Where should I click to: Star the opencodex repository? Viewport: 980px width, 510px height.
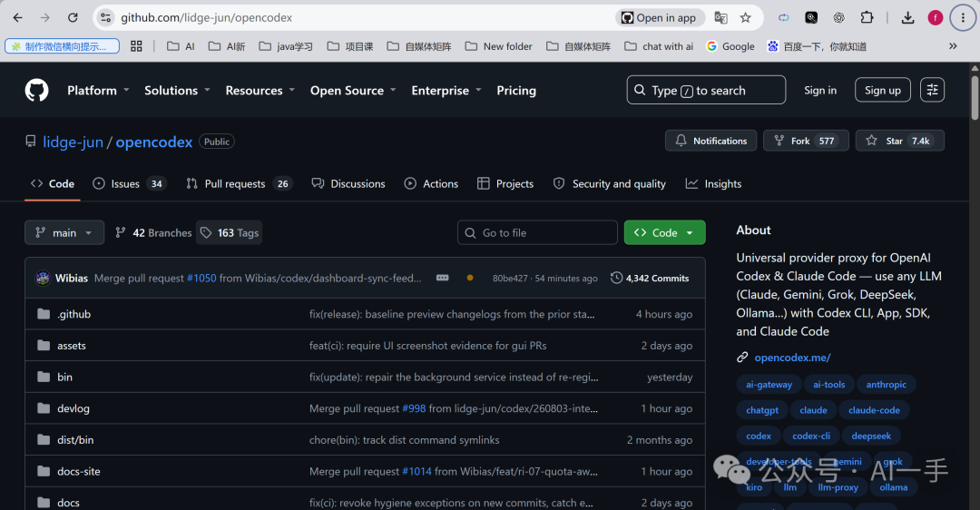tap(899, 141)
